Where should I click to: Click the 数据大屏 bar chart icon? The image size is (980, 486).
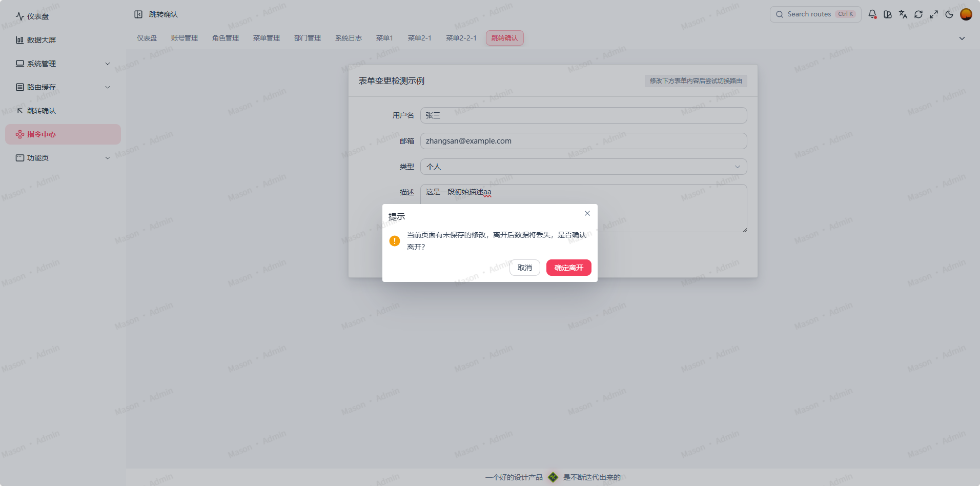point(19,39)
